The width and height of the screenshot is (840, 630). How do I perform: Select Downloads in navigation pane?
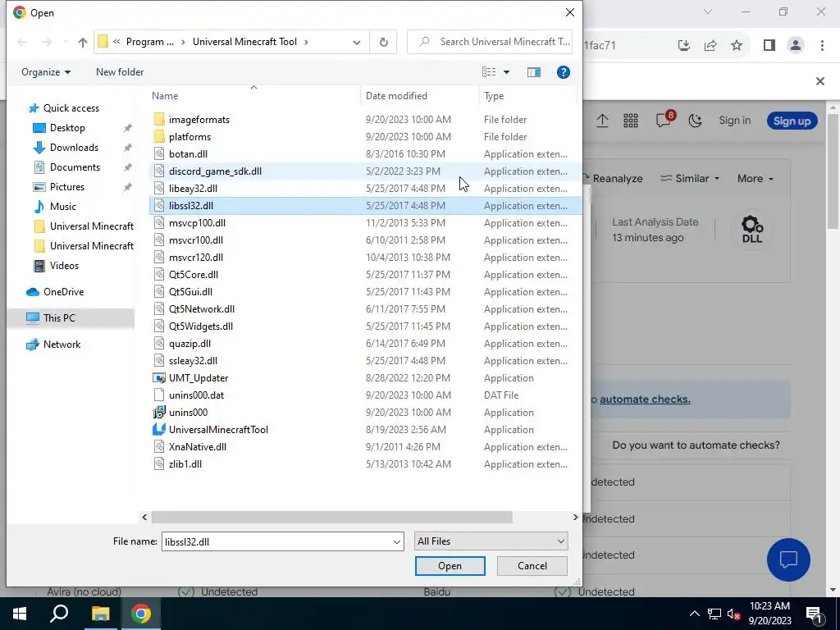74,148
